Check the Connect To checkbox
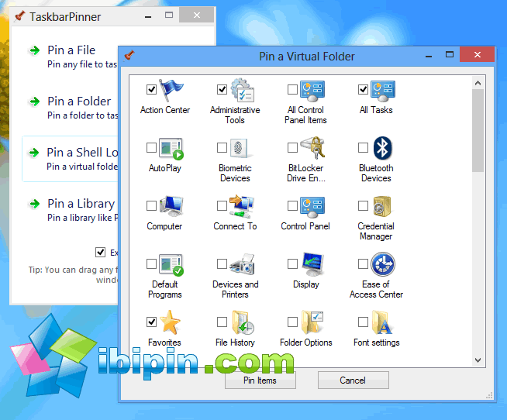This screenshot has width=507, height=420. [222, 205]
